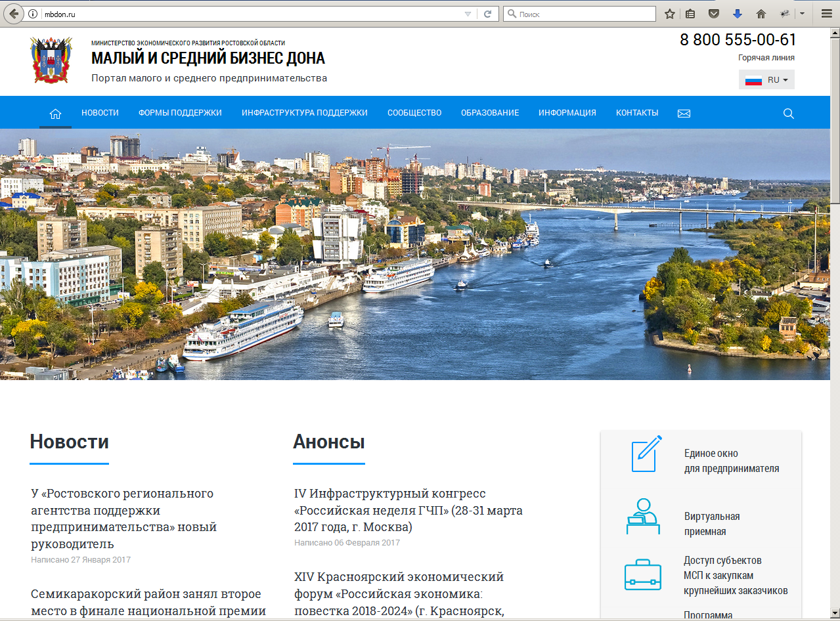This screenshot has height=621, width=840.
Task: Click the browser Поиск search field
Action: pyautogui.click(x=579, y=14)
